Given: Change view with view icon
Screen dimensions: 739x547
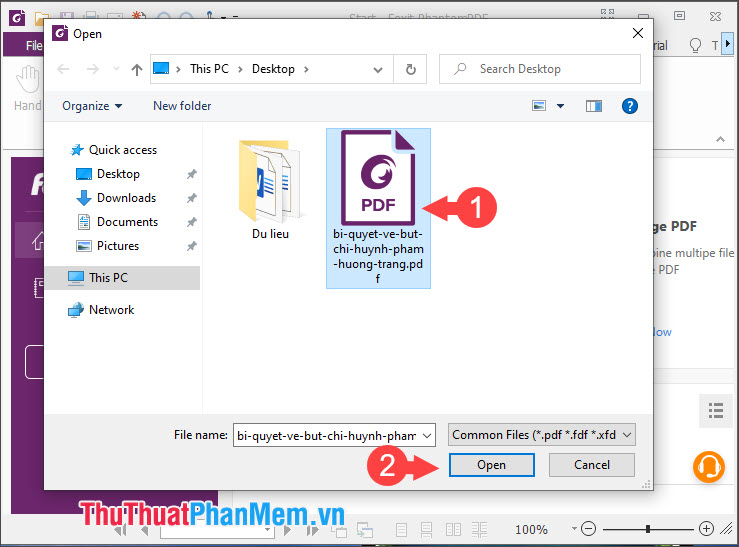Looking at the screenshot, I should click(539, 106).
